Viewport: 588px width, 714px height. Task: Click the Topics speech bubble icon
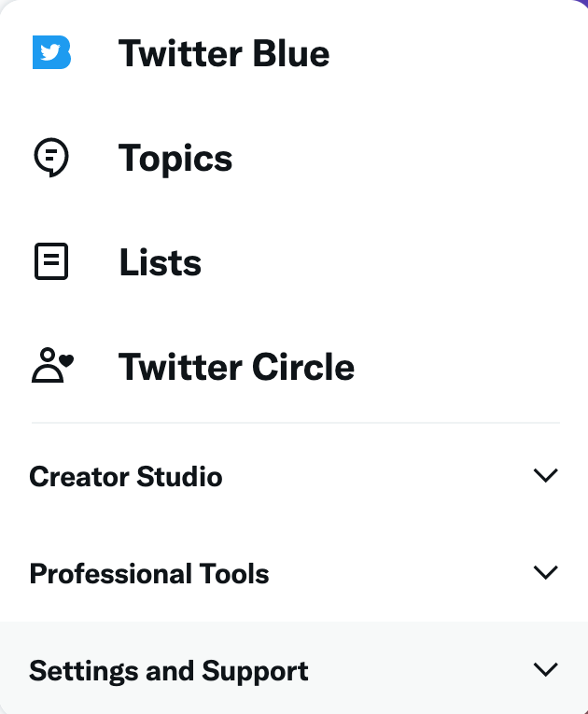[51, 158]
